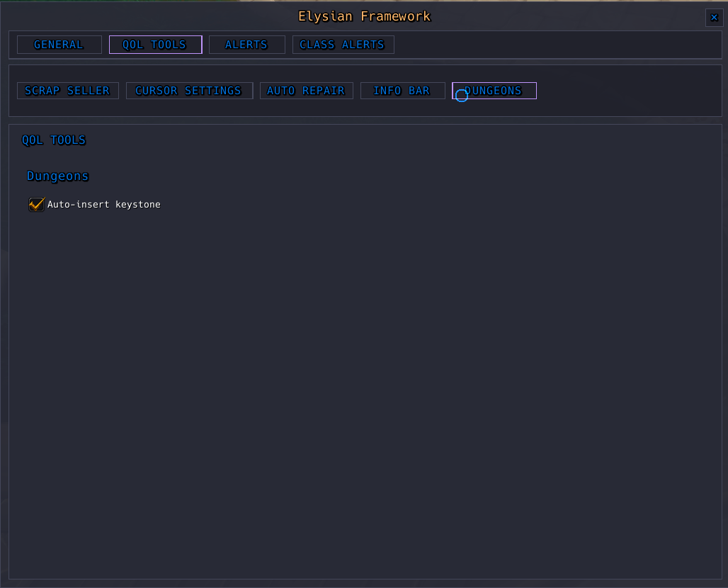Click the Elysian Framework title
This screenshot has width=728, height=588.
[365, 16]
